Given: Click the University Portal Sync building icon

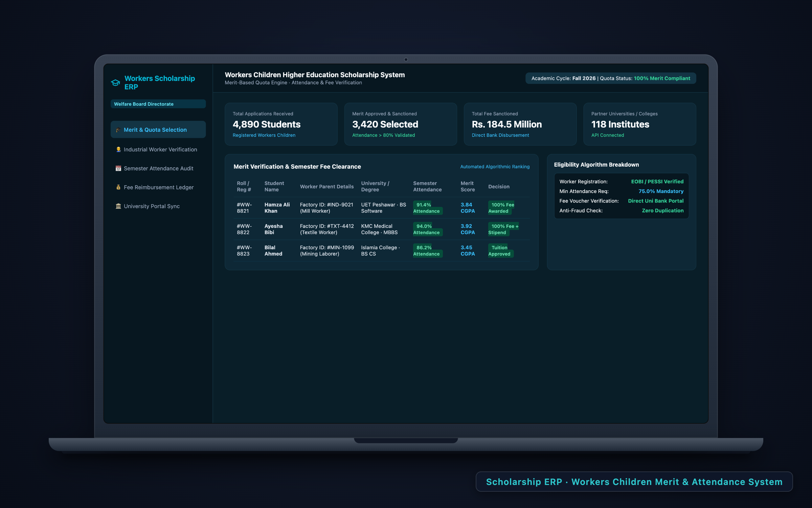Looking at the screenshot, I should click(118, 206).
